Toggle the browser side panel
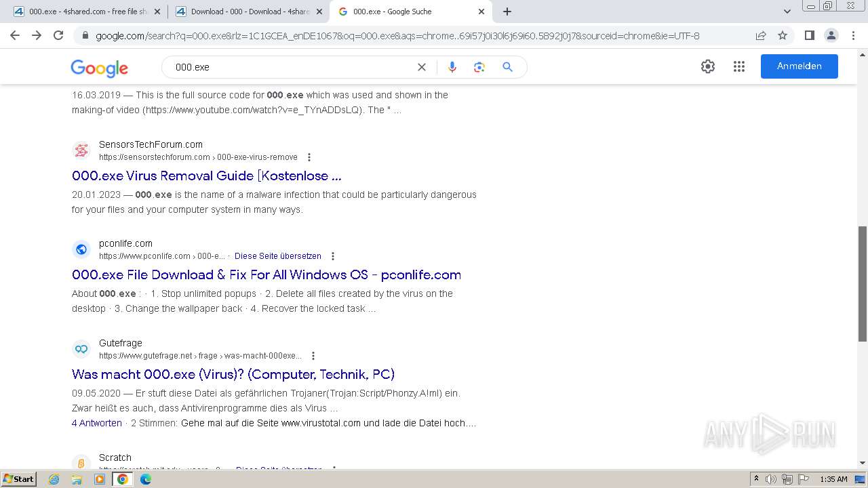The height and width of the screenshot is (488, 868). pos(809,35)
